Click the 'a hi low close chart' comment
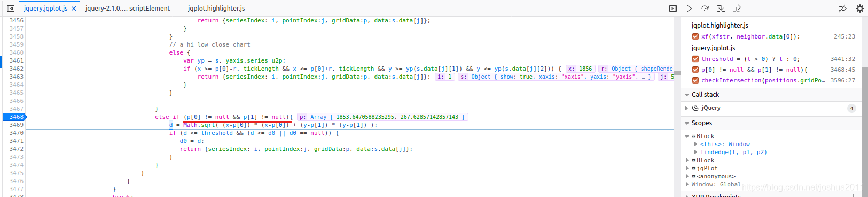The image size is (868, 197). pos(209,44)
